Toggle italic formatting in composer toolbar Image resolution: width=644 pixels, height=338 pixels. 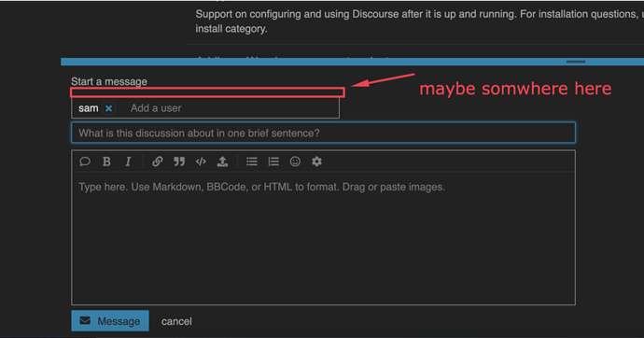coord(128,162)
